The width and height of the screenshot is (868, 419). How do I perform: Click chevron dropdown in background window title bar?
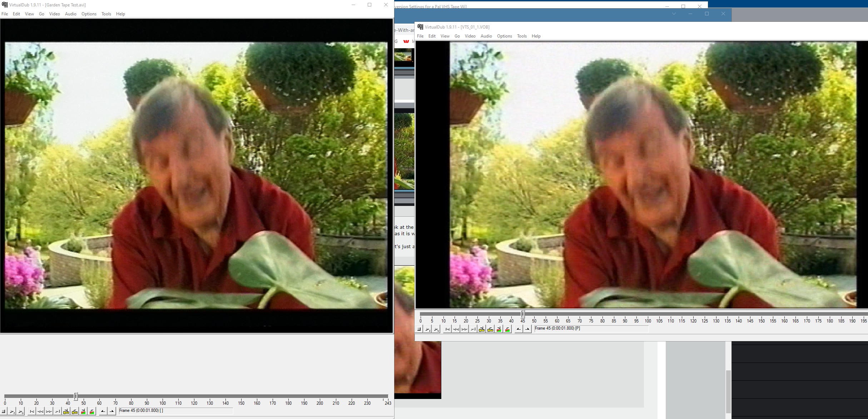click(x=674, y=14)
